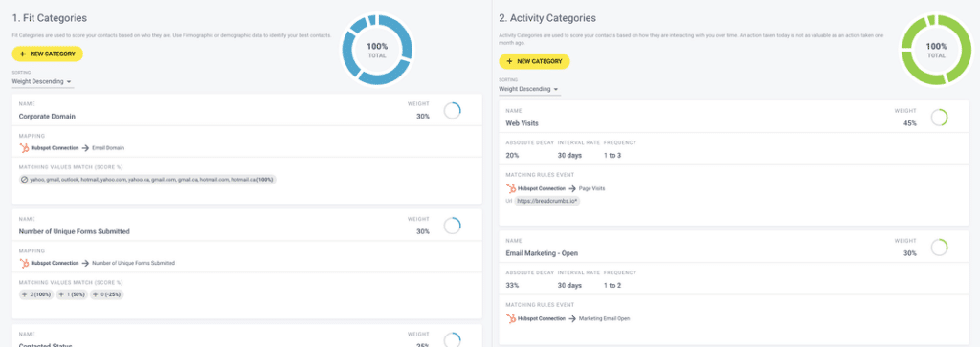Click Web Visits weight ring indicator

click(940, 118)
